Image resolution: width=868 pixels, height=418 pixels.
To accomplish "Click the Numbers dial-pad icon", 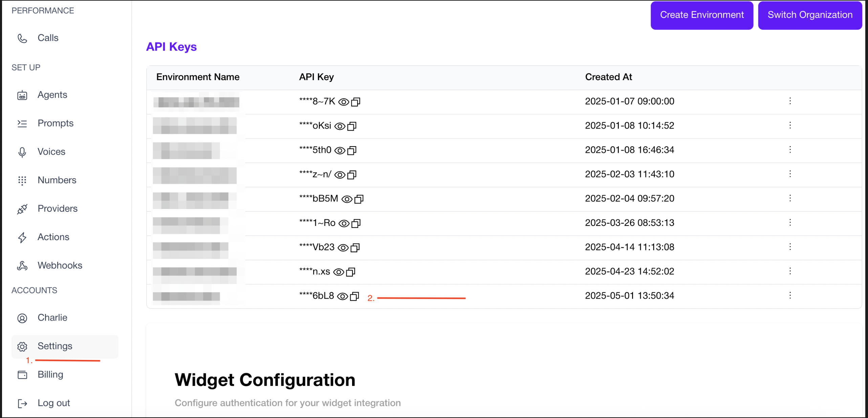I will [x=22, y=181].
